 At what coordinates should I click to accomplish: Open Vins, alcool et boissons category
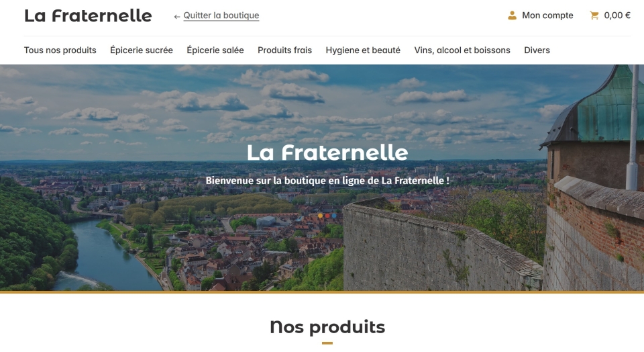(x=462, y=50)
